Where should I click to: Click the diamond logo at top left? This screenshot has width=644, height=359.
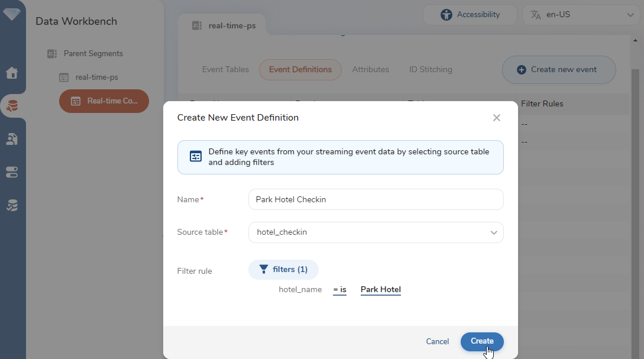pos(12,14)
